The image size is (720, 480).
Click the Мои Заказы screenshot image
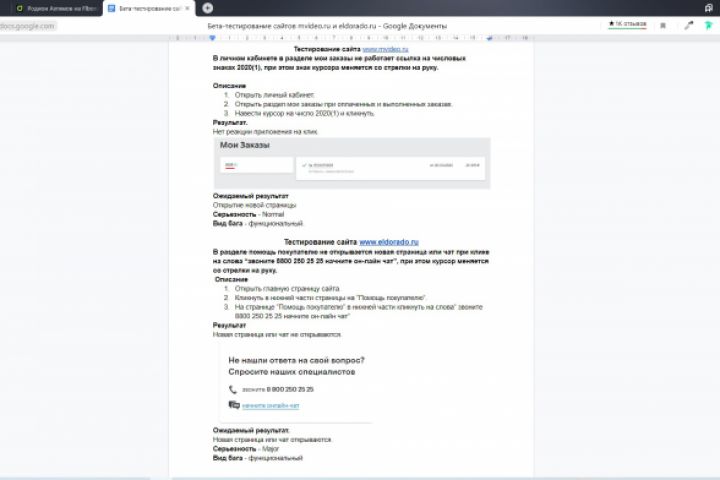pyautogui.click(x=352, y=163)
